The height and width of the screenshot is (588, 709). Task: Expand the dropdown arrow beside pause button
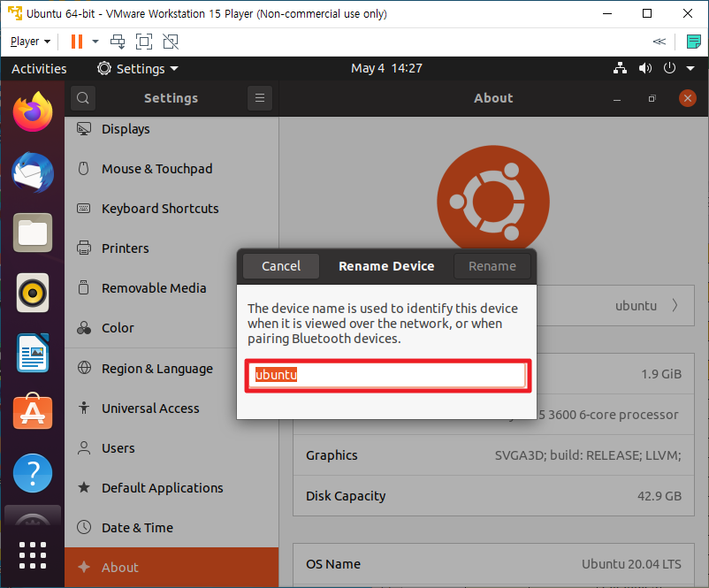click(x=95, y=42)
